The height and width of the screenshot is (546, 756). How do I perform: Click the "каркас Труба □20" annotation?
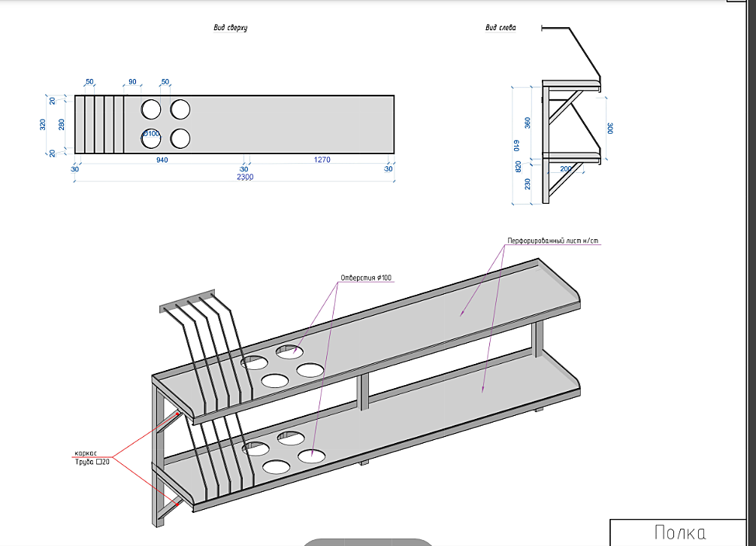pyautogui.click(x=91, y=457)
